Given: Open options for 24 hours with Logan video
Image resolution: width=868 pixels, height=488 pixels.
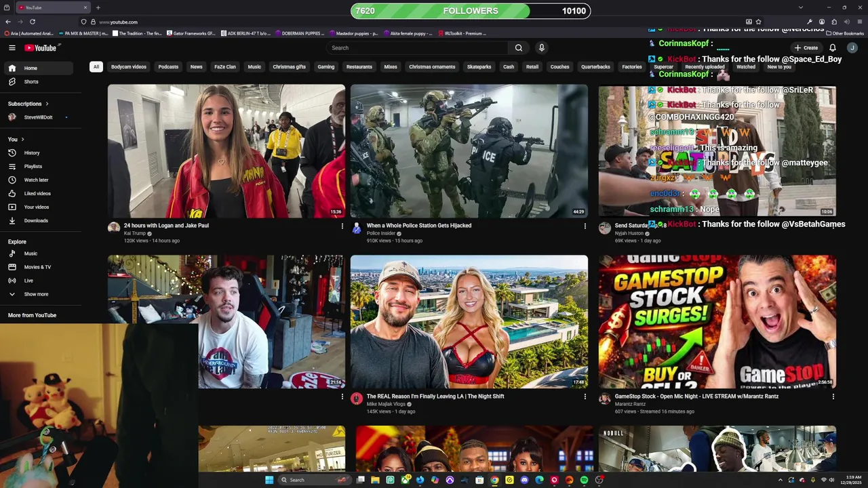Looking at the screenshot, I should point(342,226).
